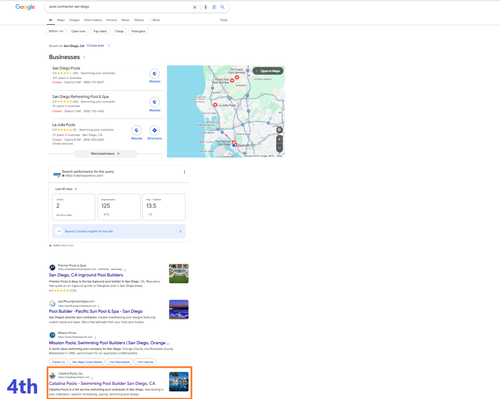500x399 pixels.
Task: Open the Premier Pools result thumbnail image
Action: [179, 274]
